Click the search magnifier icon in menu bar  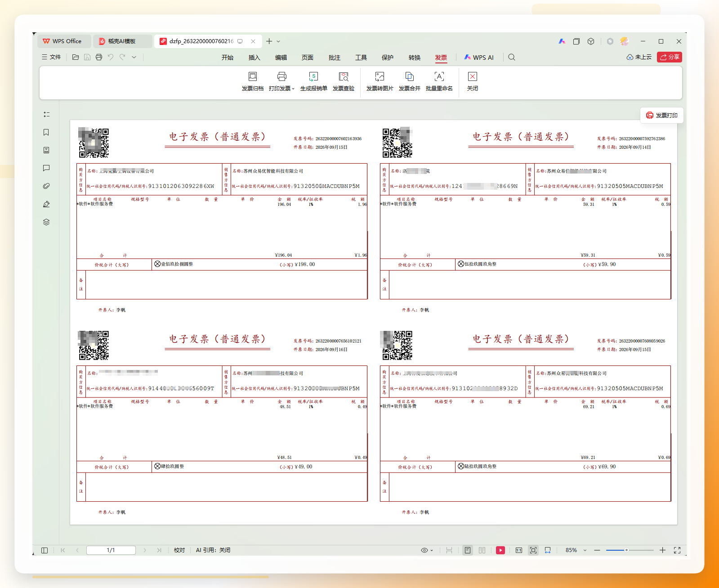click(512, 57)
